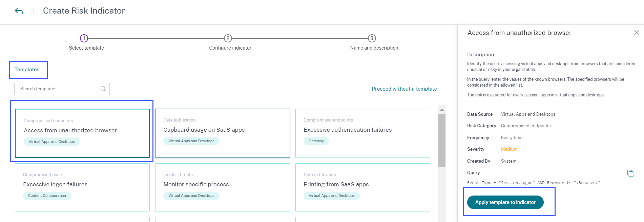The width and height of the screenshot is (644, 222).
Task: Select Printing from SaaS apps template
Action: point(363,187)
